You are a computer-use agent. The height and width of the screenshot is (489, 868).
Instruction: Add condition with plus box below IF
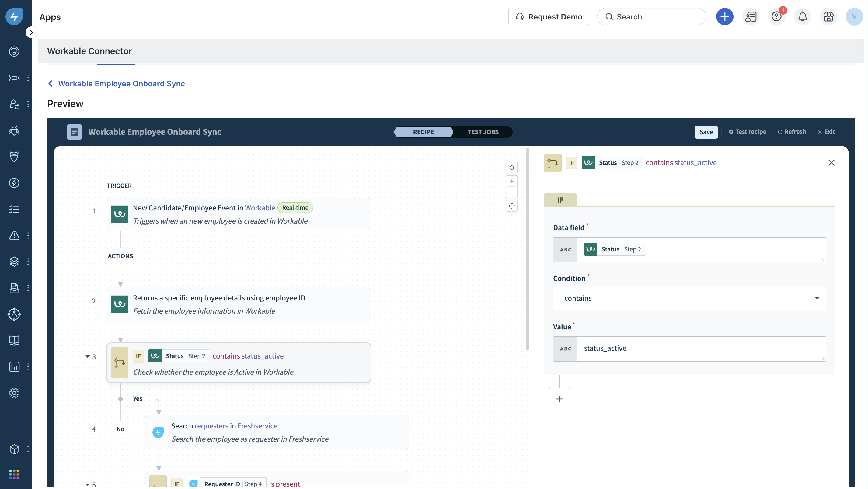[x=559, y=399]
